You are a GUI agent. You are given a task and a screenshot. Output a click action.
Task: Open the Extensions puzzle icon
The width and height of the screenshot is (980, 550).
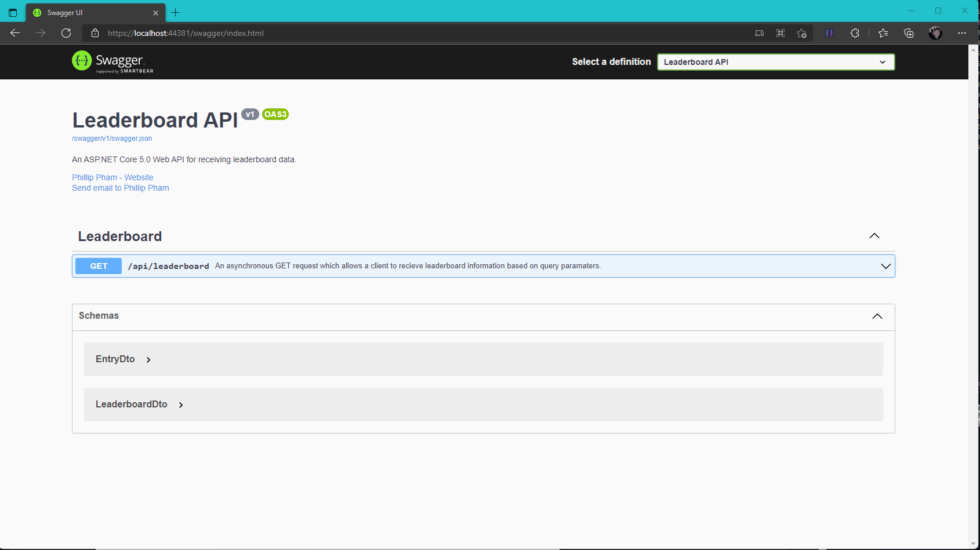click(x=855, y=33)
